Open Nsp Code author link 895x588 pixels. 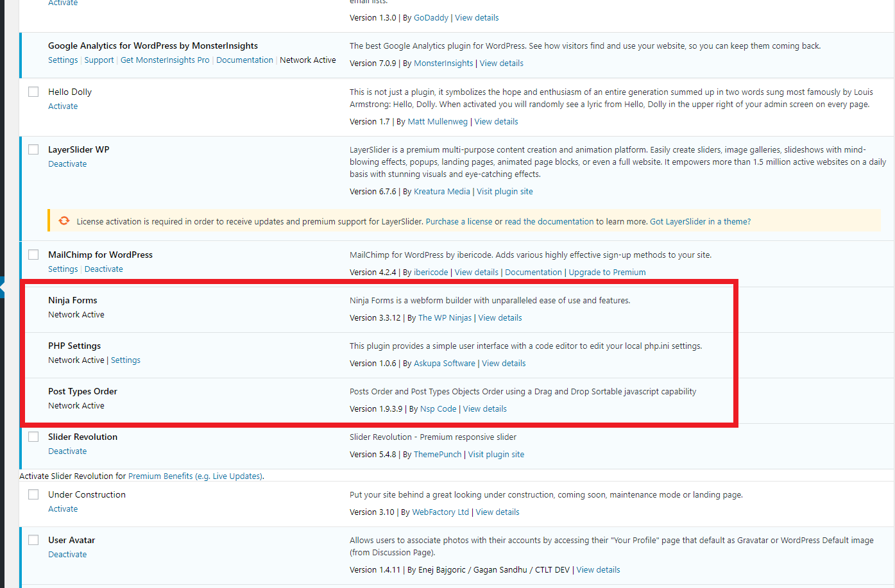click(x=438, y=408)
